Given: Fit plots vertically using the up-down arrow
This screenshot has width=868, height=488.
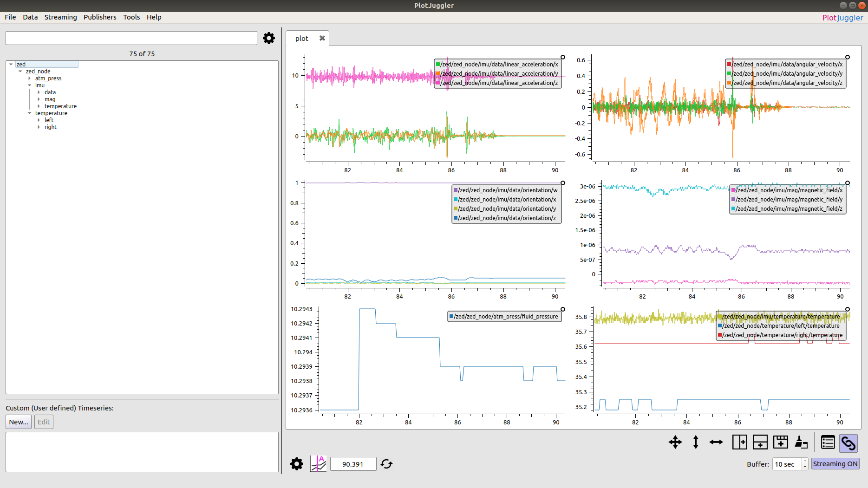Looking at the screenshot, I should (696, 442).
